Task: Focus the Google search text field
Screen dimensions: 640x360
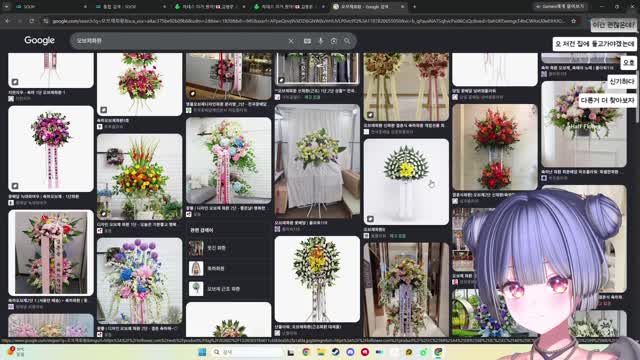Action: coord(180,41)
